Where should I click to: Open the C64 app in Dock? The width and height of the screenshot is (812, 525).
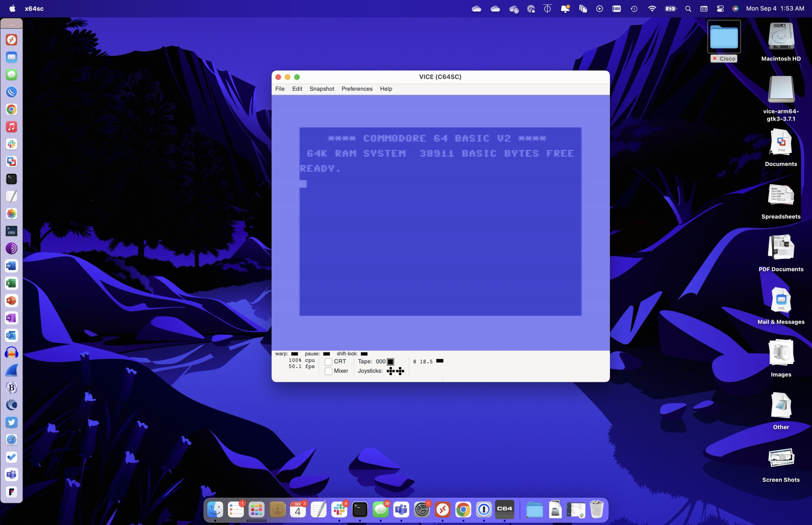(504, 509)
